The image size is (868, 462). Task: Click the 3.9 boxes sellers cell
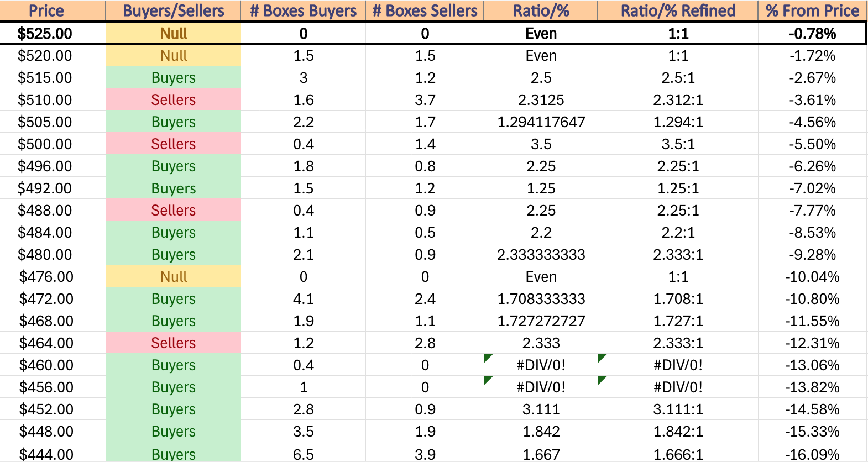[425, 453]
